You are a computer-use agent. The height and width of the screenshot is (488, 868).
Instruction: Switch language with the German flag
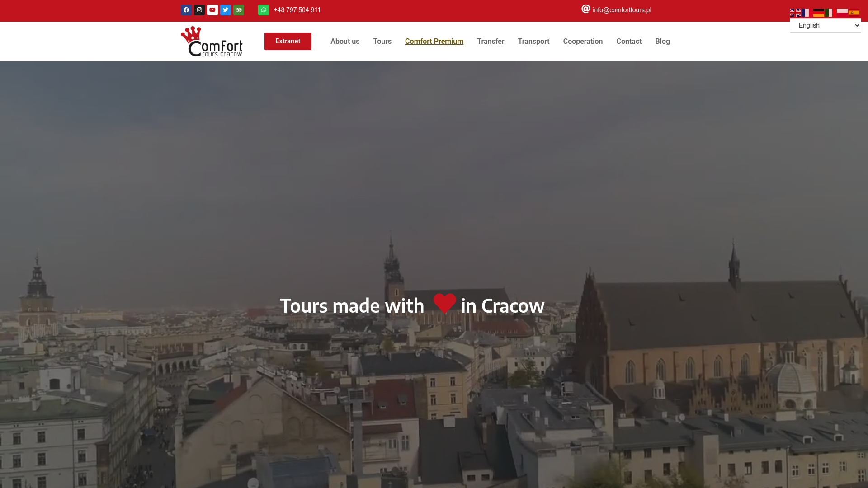[x=819, y=13]
